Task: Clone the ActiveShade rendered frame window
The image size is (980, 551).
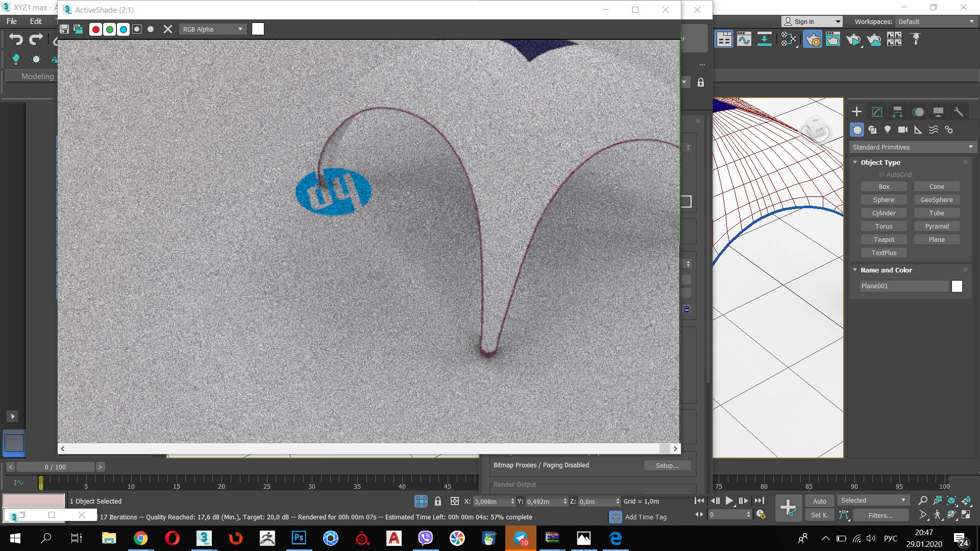Action: tap(78, 29)
